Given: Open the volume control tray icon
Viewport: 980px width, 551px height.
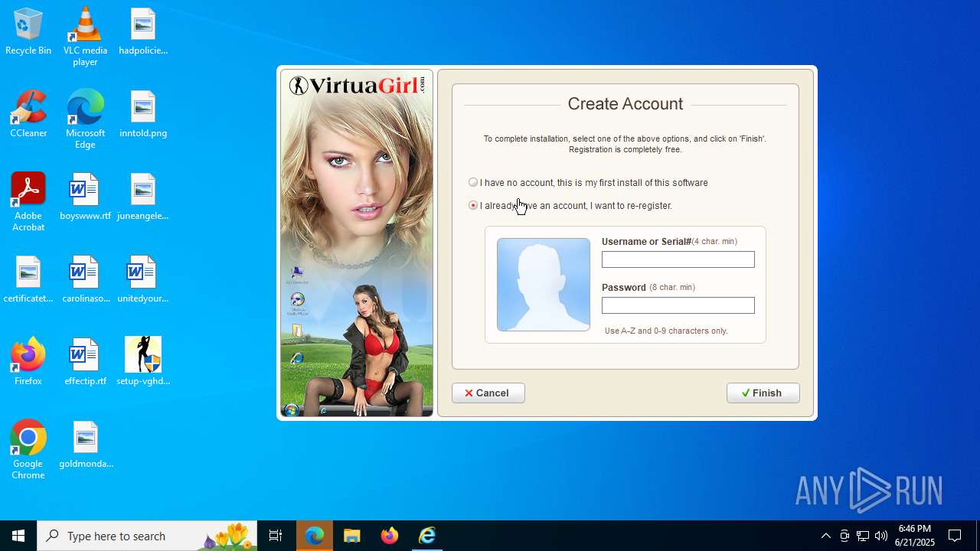Looking at the screenshot, I should (x=881, y=536).
